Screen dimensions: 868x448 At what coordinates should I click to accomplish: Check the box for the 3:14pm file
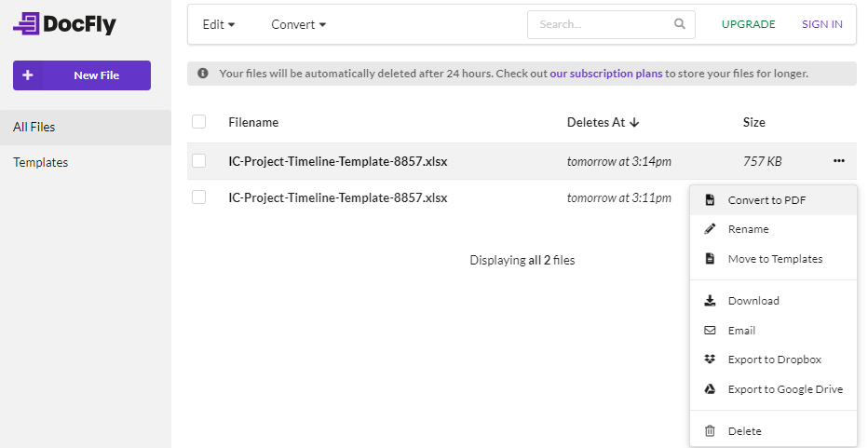point(198,161)
